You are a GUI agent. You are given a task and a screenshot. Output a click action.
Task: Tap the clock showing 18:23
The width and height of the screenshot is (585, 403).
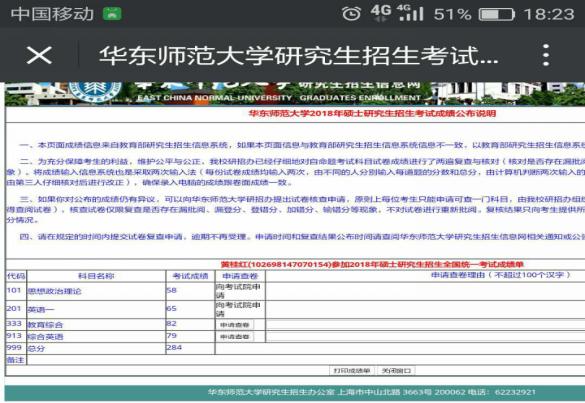549,15
